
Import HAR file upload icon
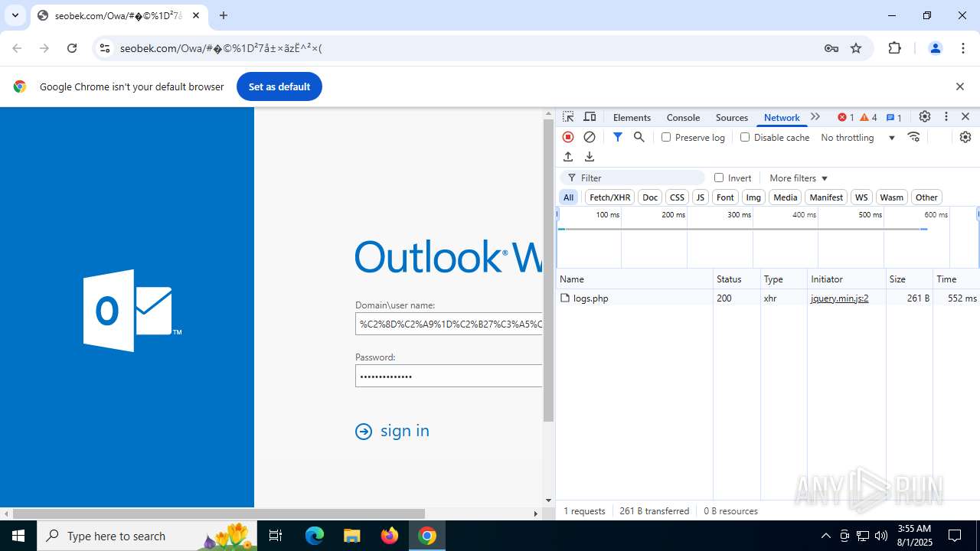[568, 157]
